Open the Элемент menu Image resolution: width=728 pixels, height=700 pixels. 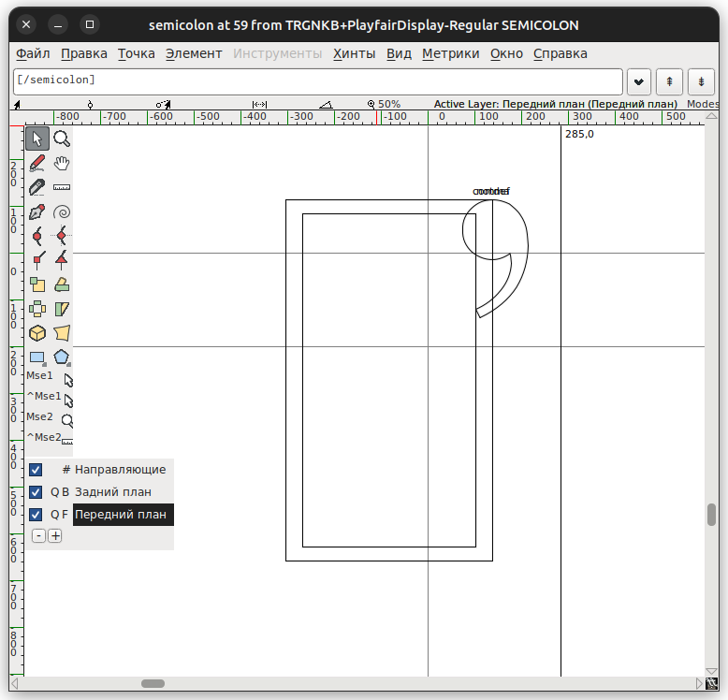point(194,54)
